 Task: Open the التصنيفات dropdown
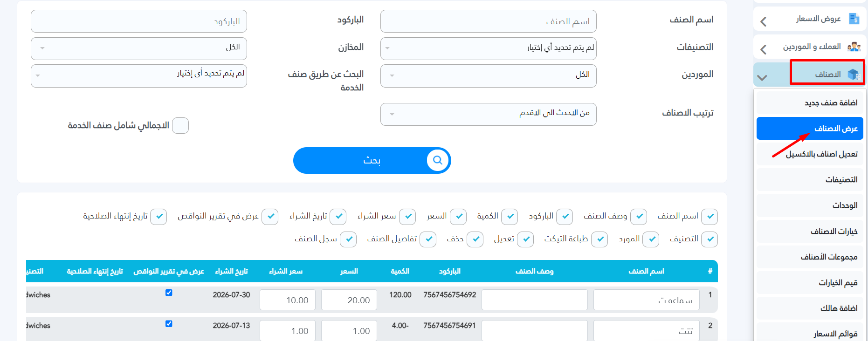pos(489,48)
